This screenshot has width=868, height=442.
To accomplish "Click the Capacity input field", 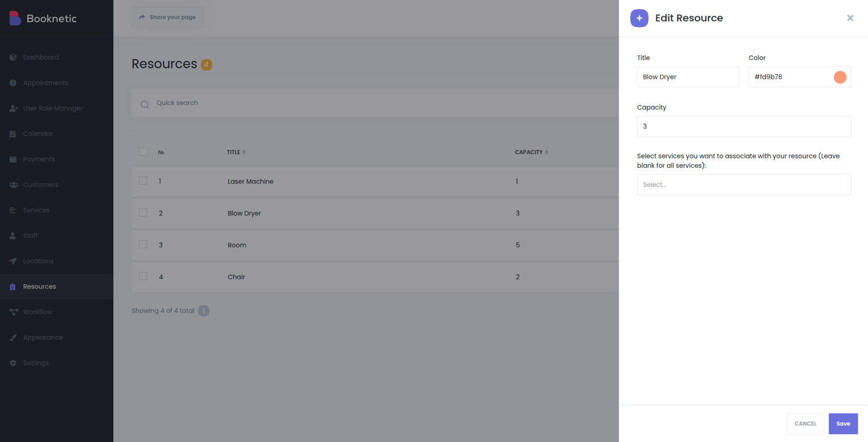I will [744, 126].
